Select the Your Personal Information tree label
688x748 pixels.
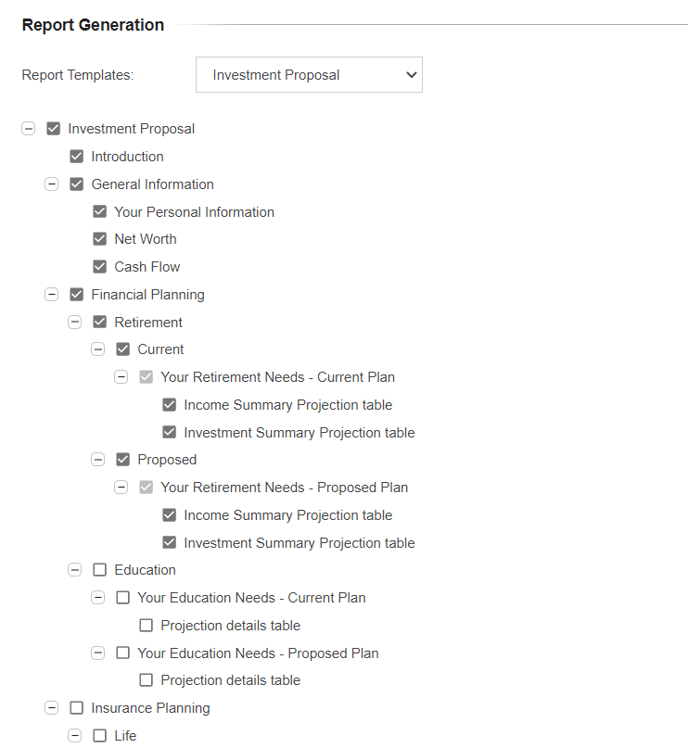click(x=194, y=212)
